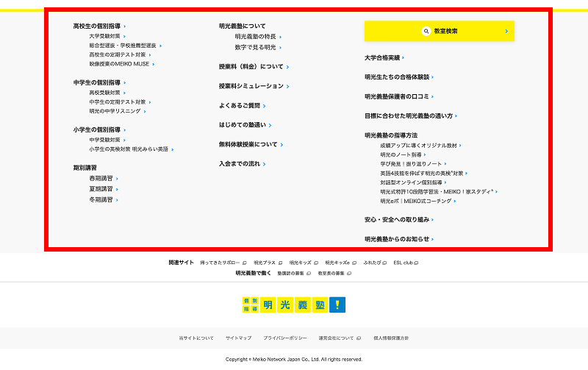
Task: Go to 映像授業のMEIKO MUSE
Action: coord(119,64)
